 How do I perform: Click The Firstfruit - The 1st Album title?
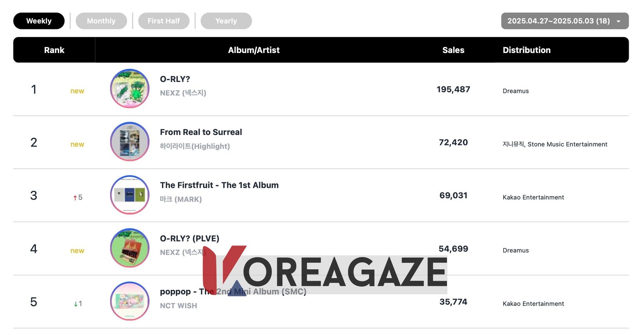(x=219, y=185)
